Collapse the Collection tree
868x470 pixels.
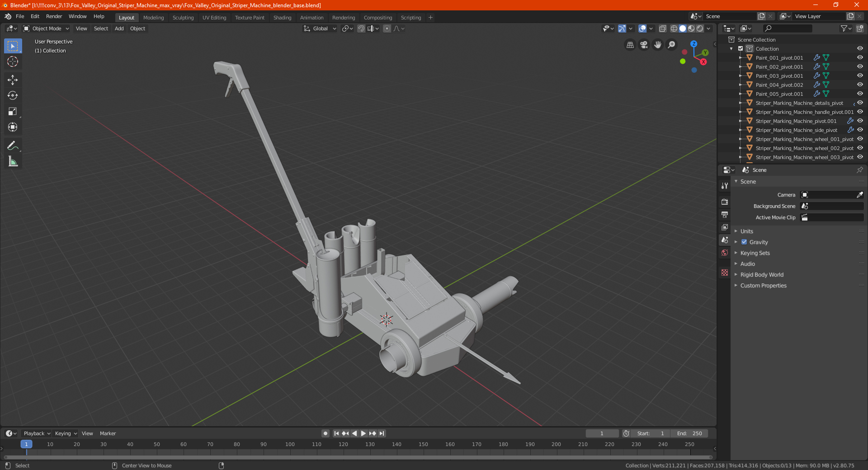coord(731,48)
